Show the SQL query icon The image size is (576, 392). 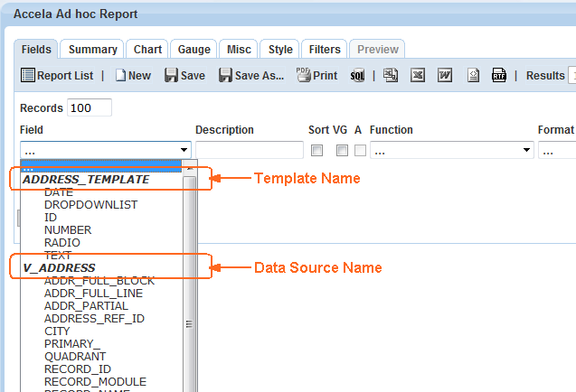tap(357, 76)
